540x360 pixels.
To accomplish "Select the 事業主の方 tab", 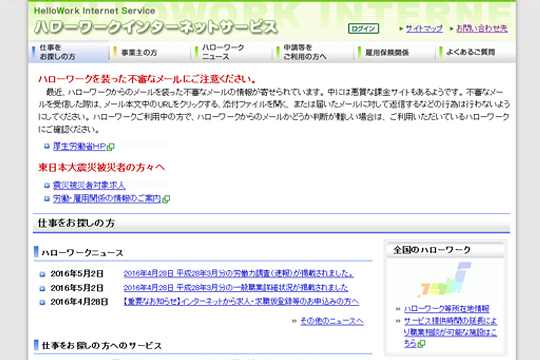I will click(x=150, y=52).
